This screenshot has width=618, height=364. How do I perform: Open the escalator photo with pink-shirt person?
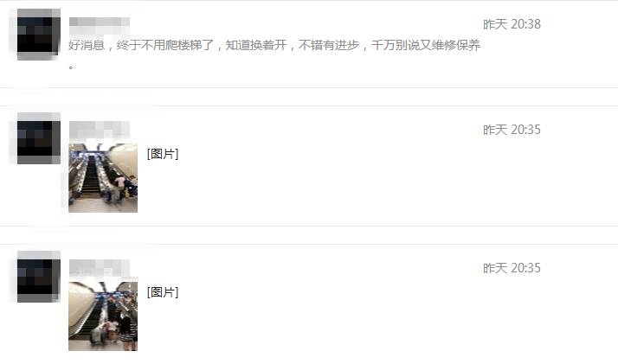click(103, 178)
